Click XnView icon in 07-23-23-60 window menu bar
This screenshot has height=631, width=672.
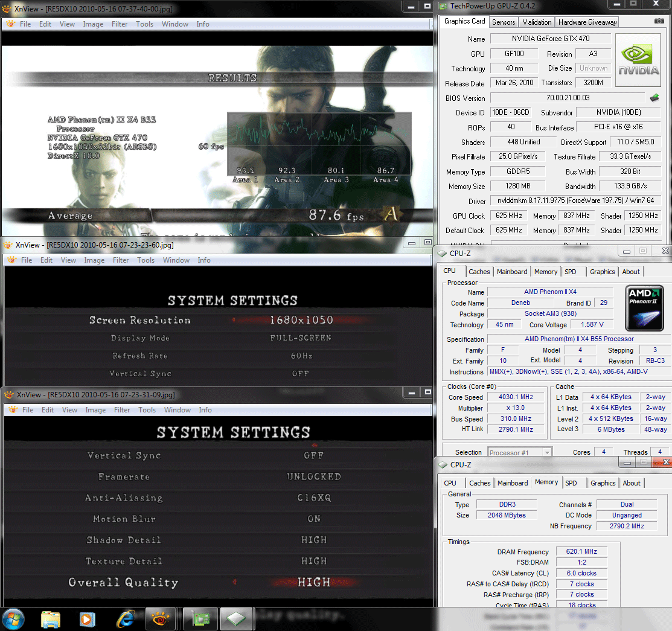pyautogui.click(x=12, y=260)
